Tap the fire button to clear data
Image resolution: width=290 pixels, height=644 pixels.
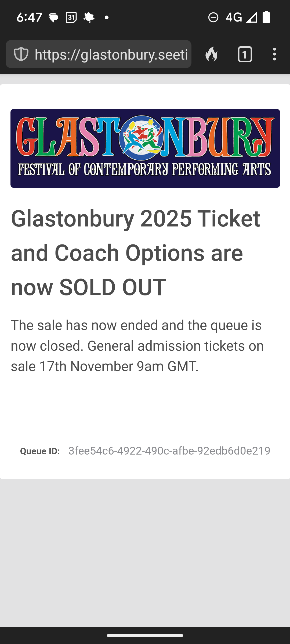pyautogui.click(x=211, y=54)
